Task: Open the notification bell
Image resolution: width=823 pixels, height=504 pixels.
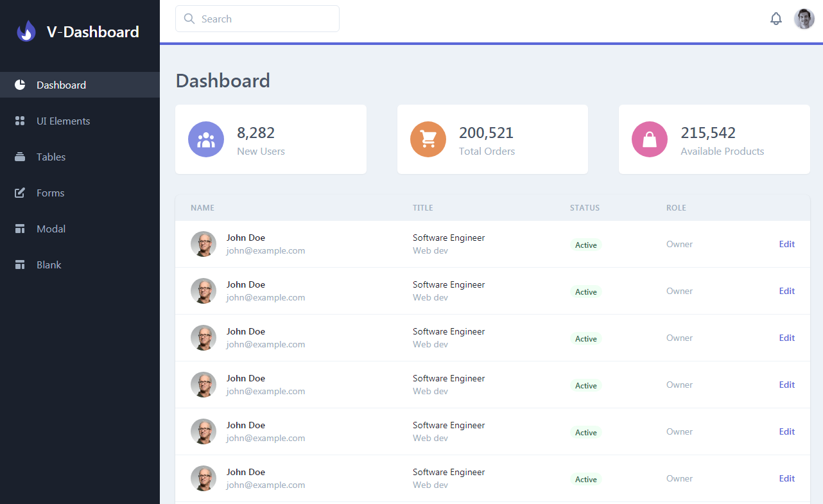Action: point(775,19)
